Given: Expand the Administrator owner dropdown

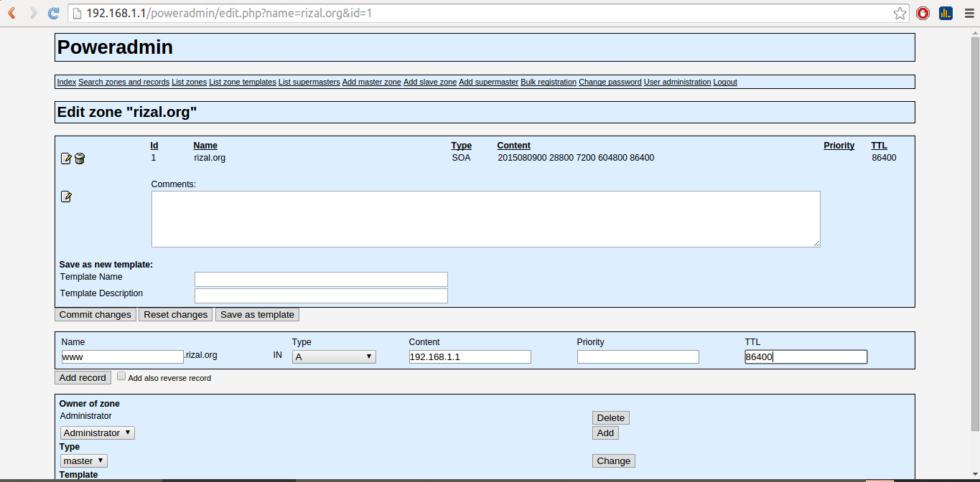Looking at the screenshot, I should [98, 433].
